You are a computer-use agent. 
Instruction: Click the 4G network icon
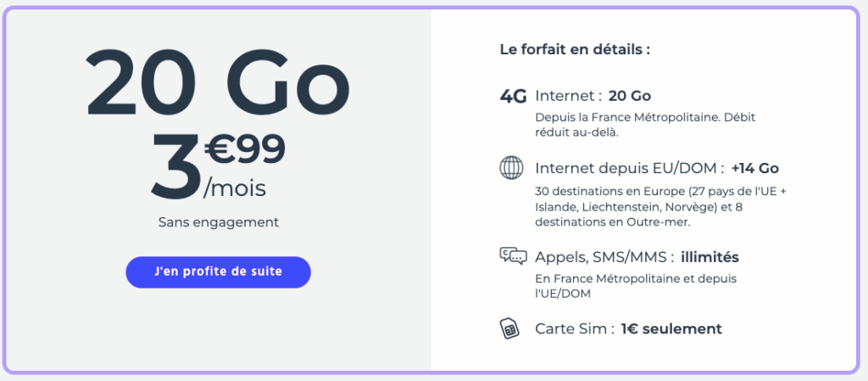point(514,96)
